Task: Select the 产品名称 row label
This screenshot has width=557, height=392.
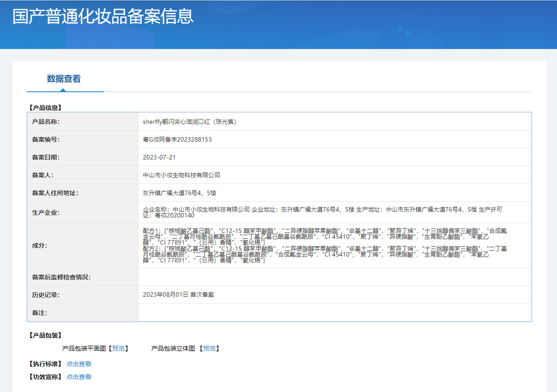Action: pos(46,121)
